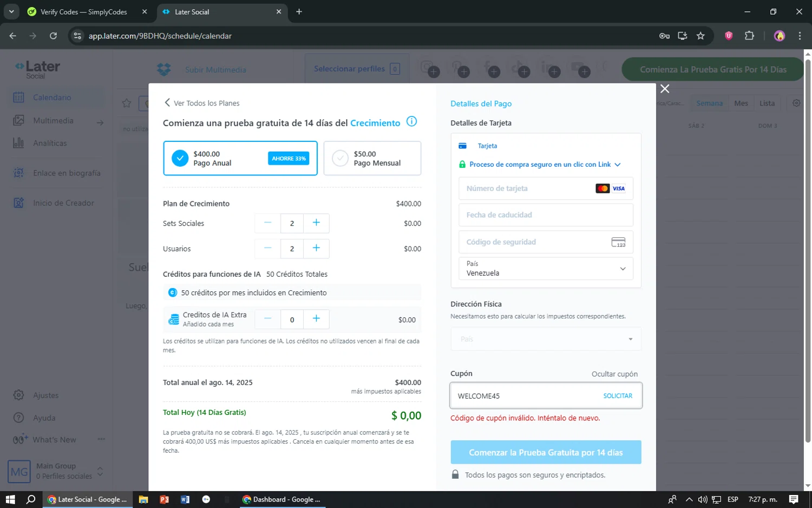
Task: Decrease Usuarios quantity
Action: [x=267, y=249]
